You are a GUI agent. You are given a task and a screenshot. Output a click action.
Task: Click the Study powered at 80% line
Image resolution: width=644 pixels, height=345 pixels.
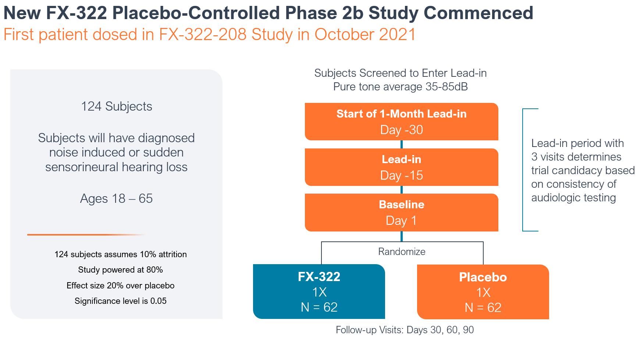[120, 270]
